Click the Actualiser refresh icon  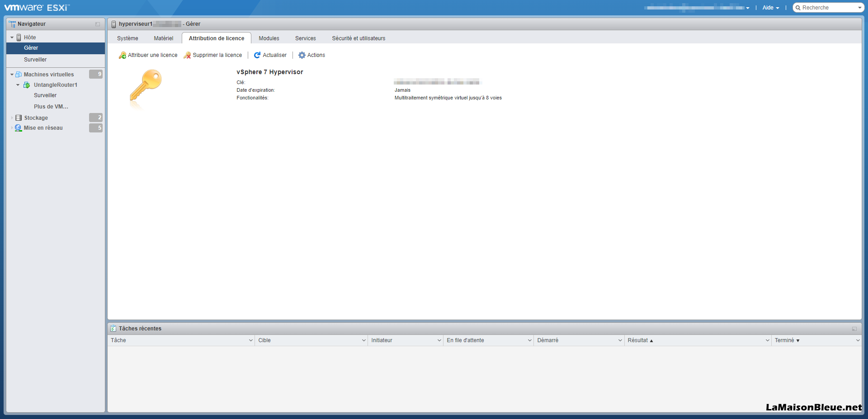pyautogui.click(x=257, y=55)
